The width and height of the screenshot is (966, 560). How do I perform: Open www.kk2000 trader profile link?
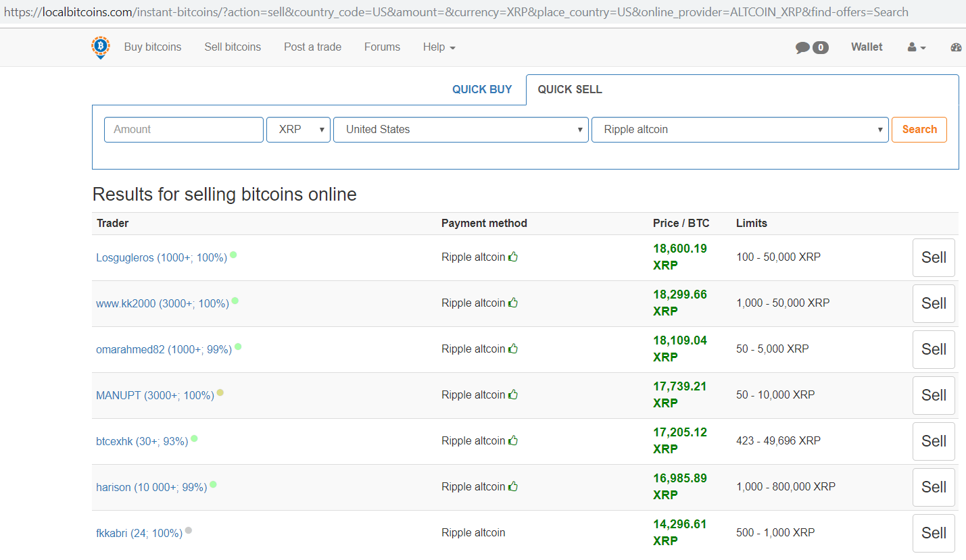click(162, 303)
